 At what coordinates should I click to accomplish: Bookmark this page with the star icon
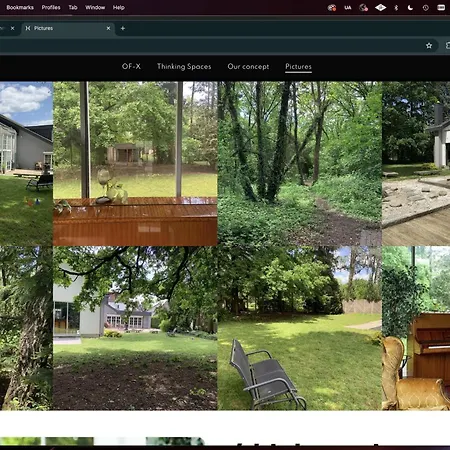tap(429, 46)
